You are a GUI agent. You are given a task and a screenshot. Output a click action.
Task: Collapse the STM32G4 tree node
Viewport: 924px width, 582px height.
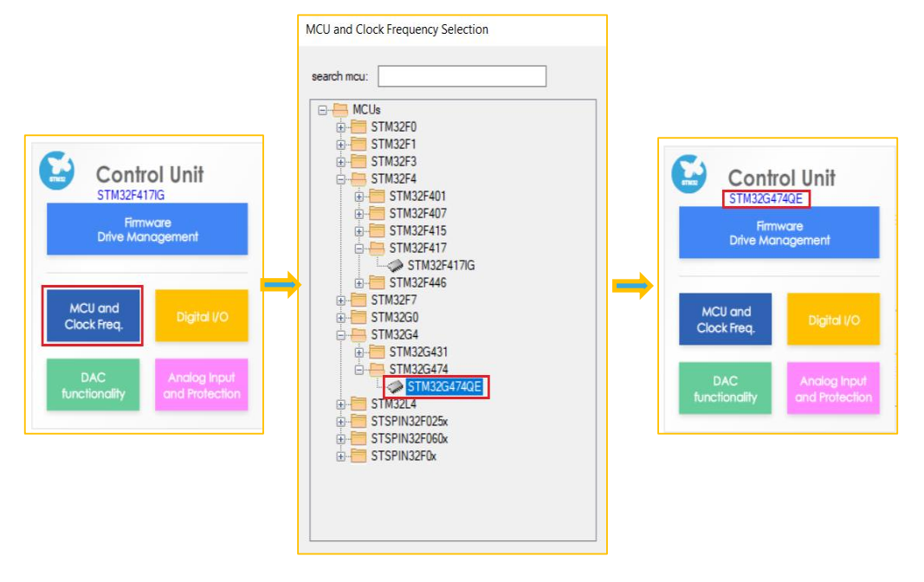[340, 335]
